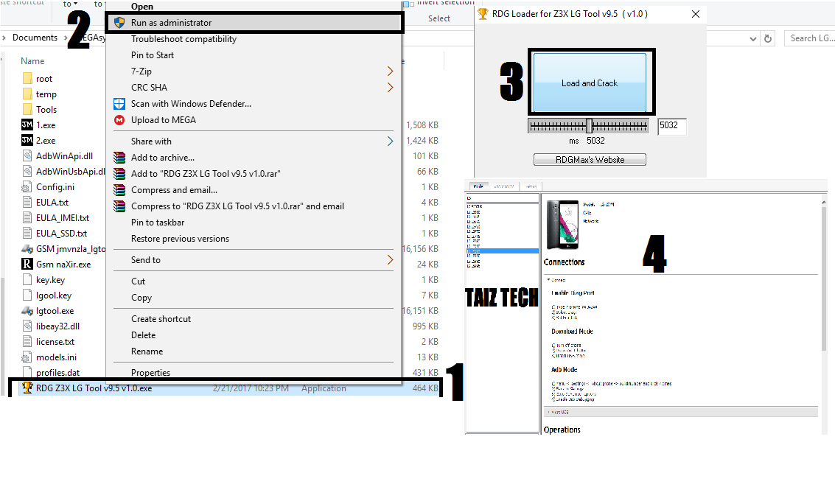
Task: Click the Windows Defender shield icon
Action: (119, 104)
